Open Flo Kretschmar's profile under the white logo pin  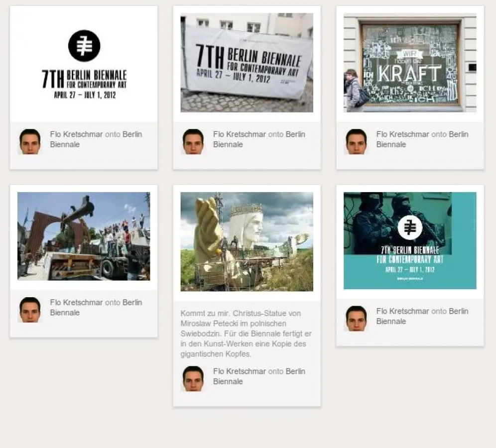click(76, 134)
